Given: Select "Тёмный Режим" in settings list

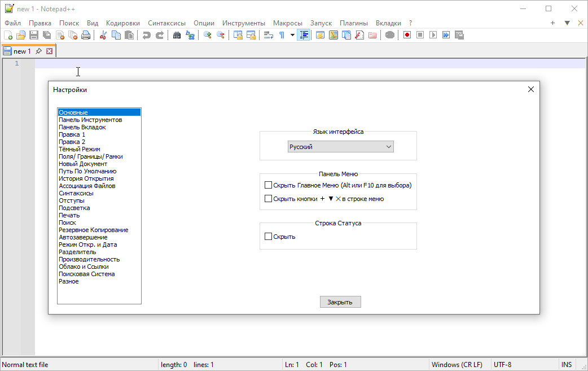Looking at the screenshot, I should click(x=80, y=149).
